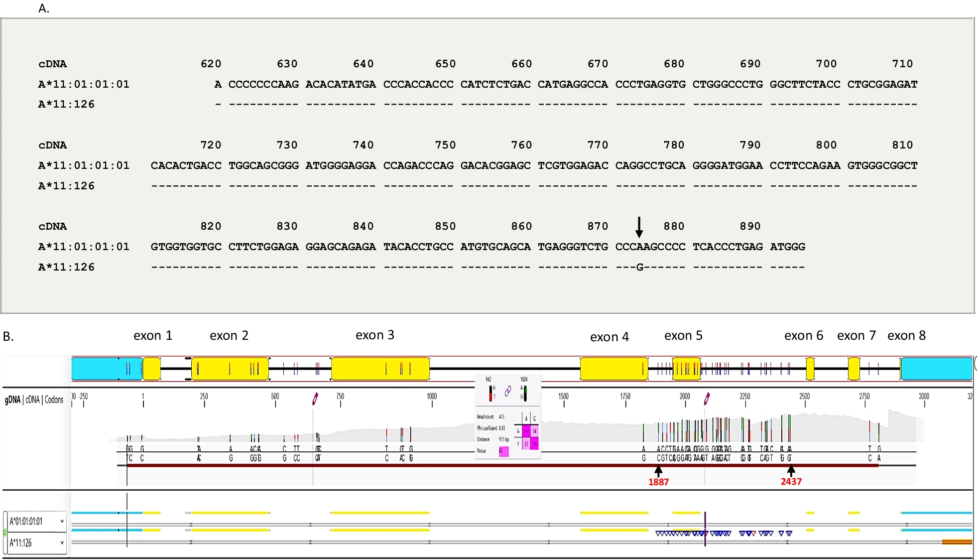Click ruler position 500

tap(275, 397)
